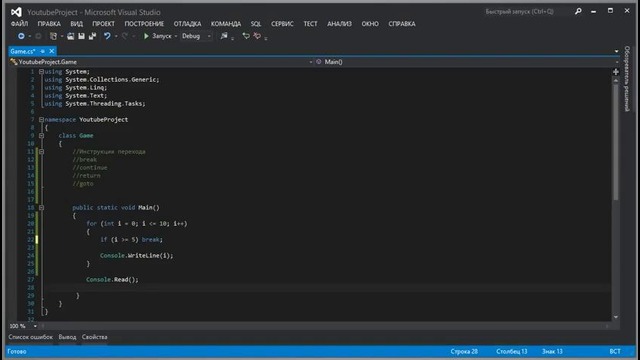640x360 pixels.
Task: Click the Navigate Forward toolbar icon
Action: [x=38, y=36]
